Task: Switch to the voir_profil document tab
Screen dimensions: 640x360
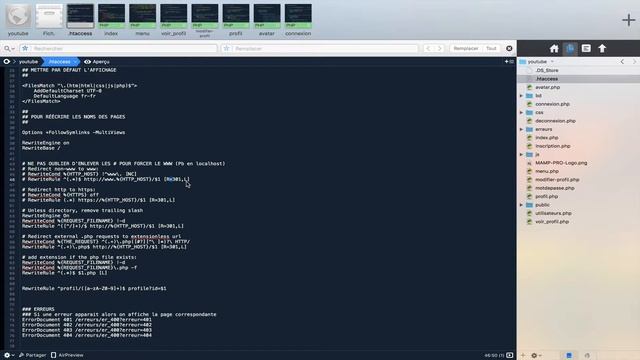Action: click(173, 20)
